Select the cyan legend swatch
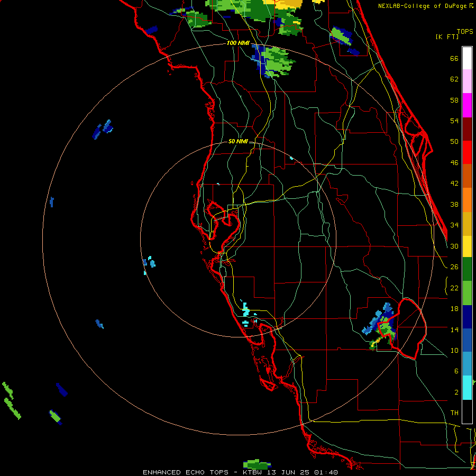 (467, 388)
